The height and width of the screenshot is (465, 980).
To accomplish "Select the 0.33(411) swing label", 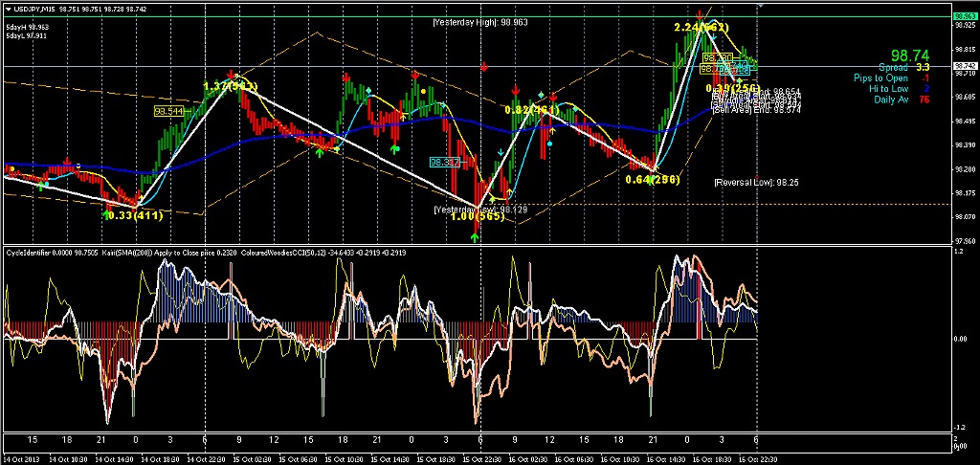I will [135, 215].
